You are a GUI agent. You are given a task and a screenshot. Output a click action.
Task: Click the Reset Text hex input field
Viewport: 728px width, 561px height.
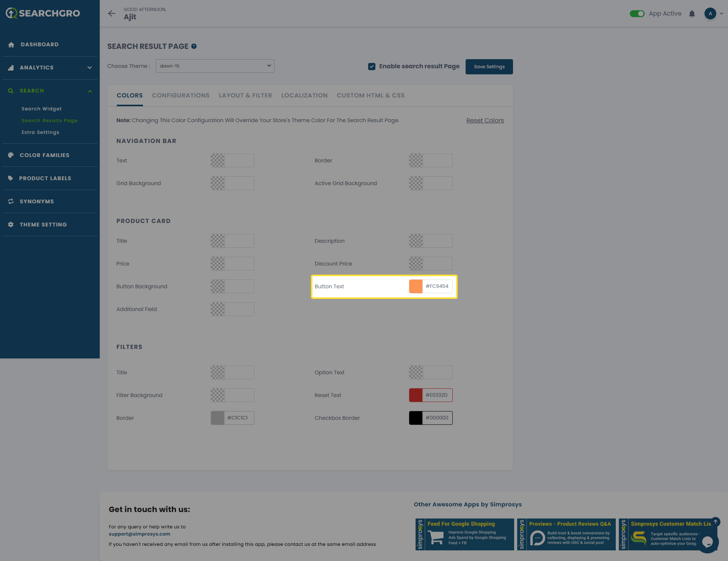[x=437, y=395]
